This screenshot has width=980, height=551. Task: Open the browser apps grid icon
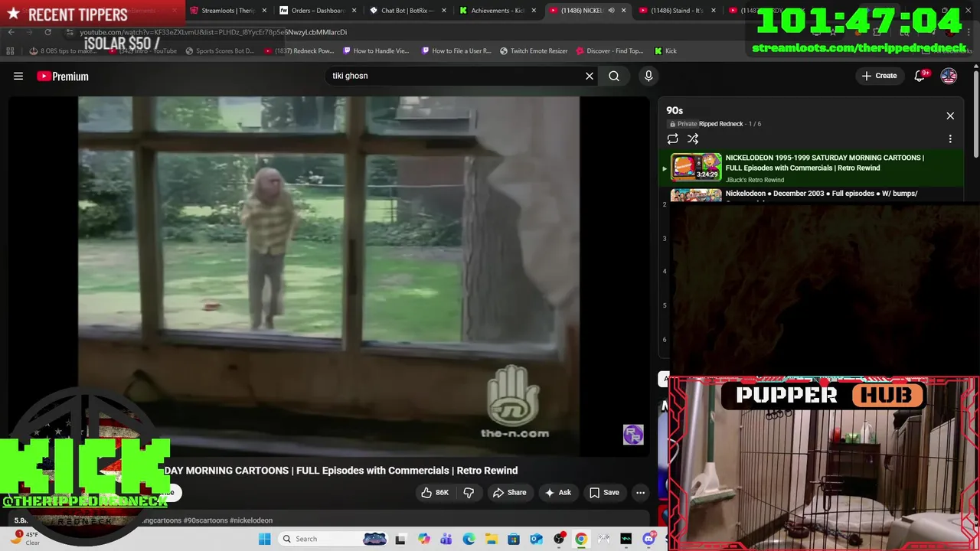click(10, 51)
